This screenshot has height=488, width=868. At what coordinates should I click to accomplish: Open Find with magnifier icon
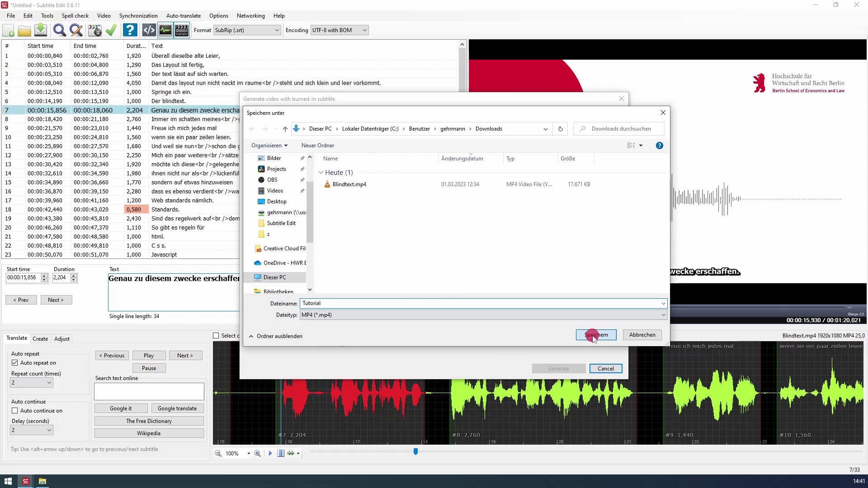tap(59, 30)
